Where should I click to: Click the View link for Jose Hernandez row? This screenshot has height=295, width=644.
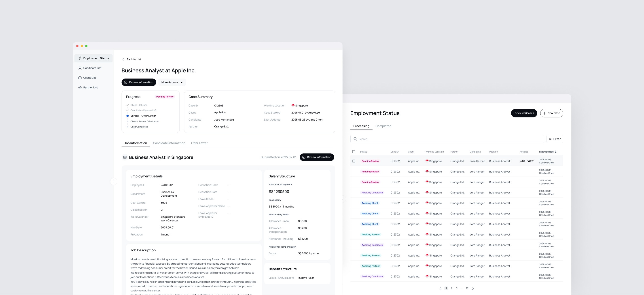tap(530, 161)
